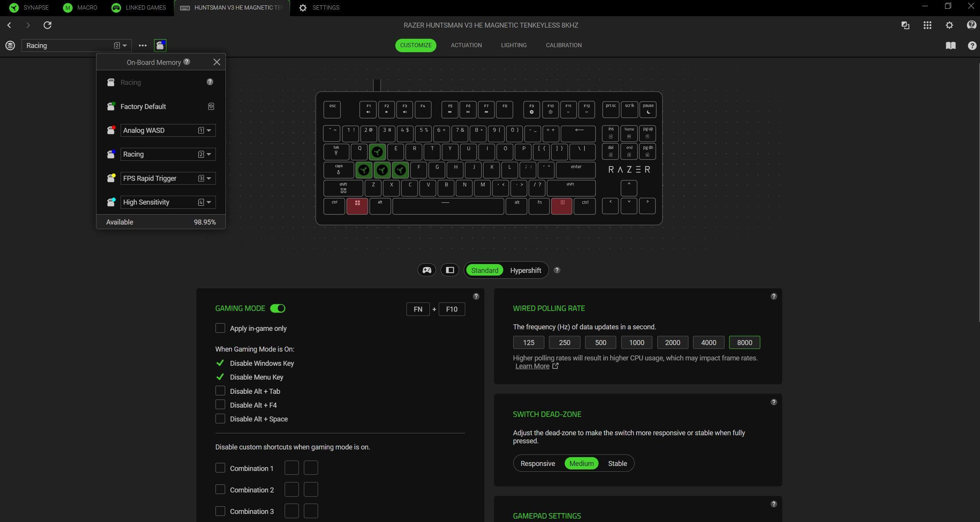The height and width of the screenshot is (522, 980).
Task: Close the On-Board Memory panel
Action: coord(217,62)
